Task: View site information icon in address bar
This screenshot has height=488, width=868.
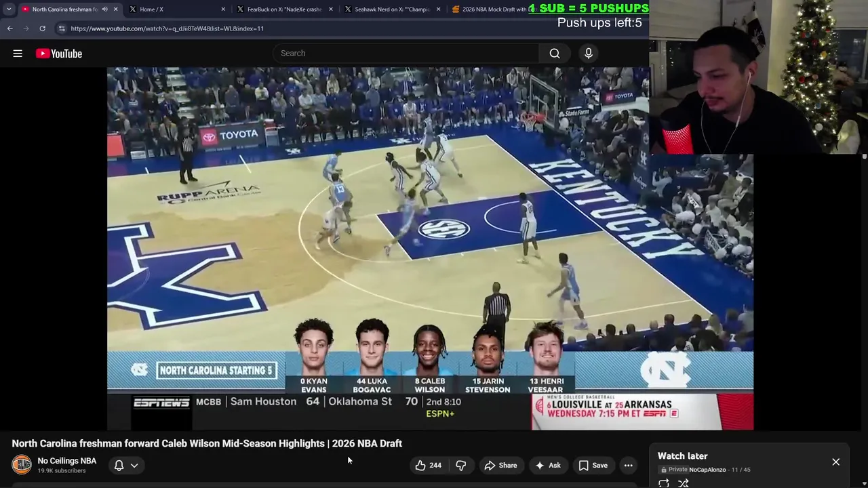Action: point(62,28)
